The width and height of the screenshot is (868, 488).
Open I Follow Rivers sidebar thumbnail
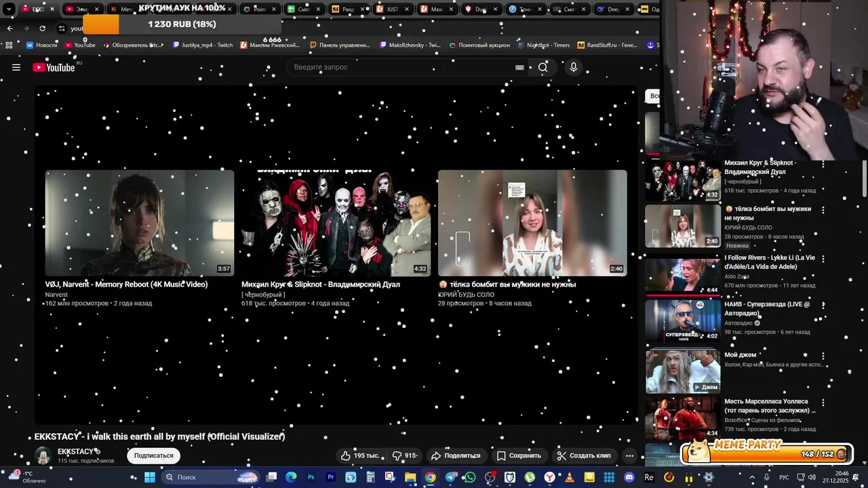point(682,274)
